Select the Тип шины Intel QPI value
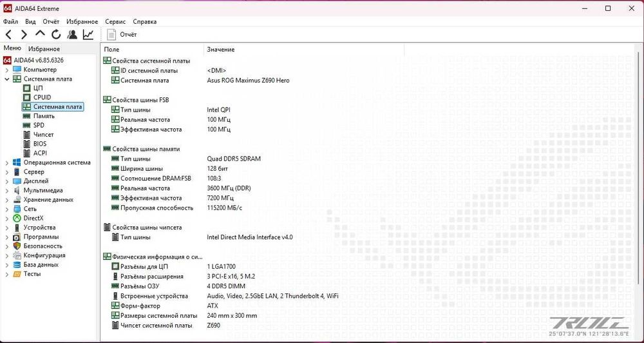Viewport: 644px width, 343px height. [x=219, y=110]
